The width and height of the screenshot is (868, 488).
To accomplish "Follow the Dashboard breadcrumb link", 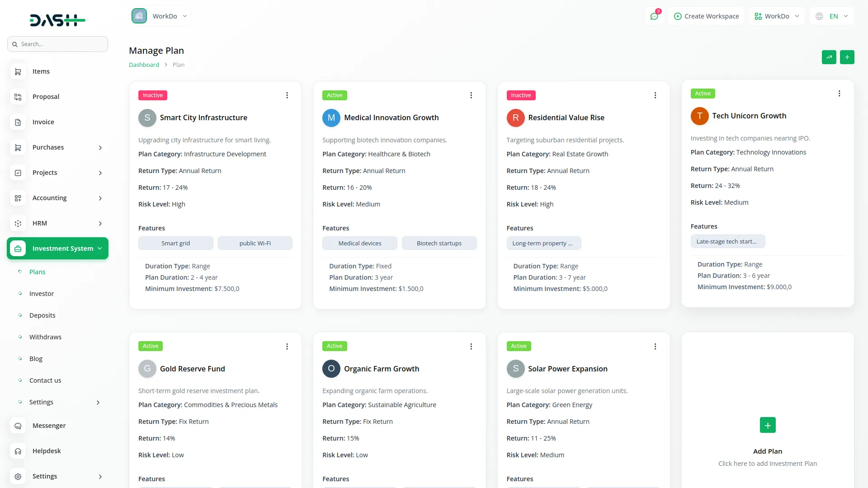I will [x=144, y=65].
